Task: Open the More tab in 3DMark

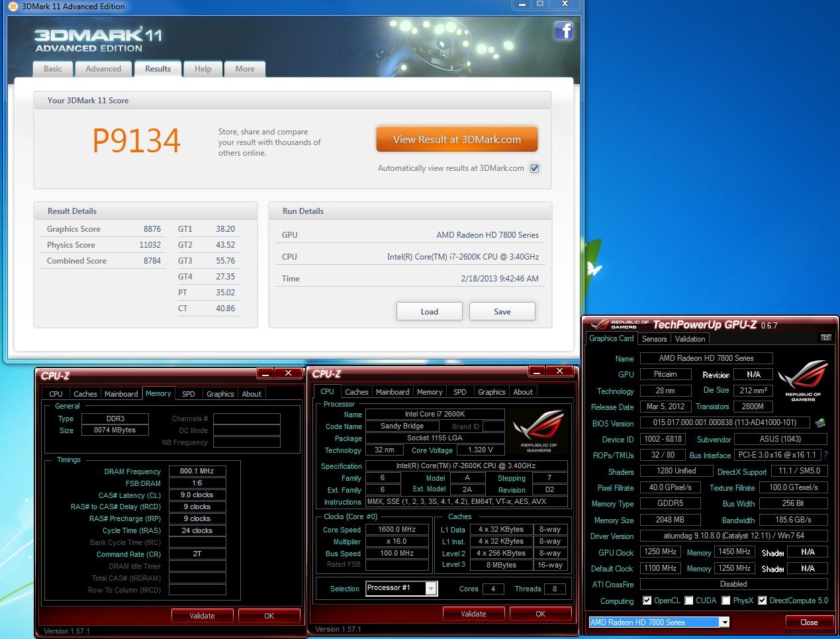Action: click(x=245, y=69)
